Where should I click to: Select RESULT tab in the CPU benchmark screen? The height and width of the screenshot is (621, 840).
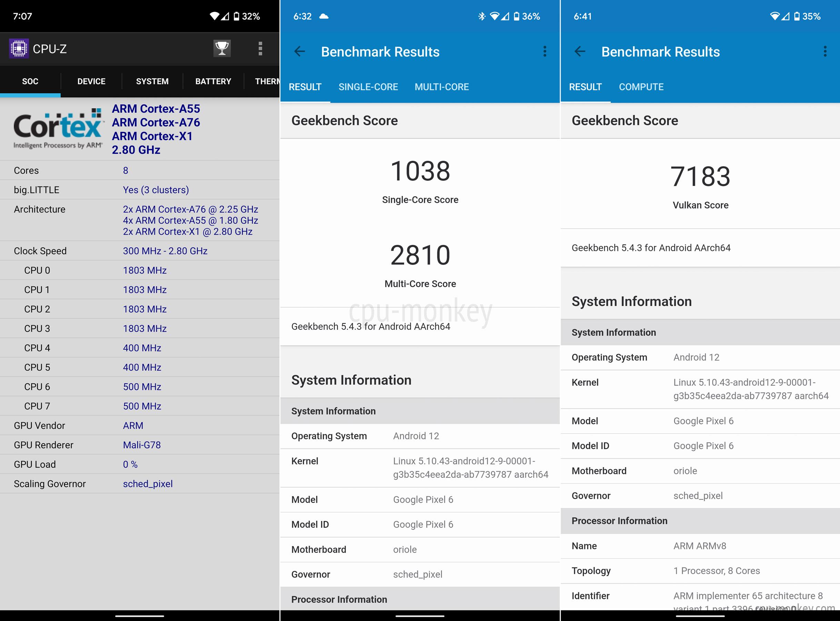(x=305, y=87)
